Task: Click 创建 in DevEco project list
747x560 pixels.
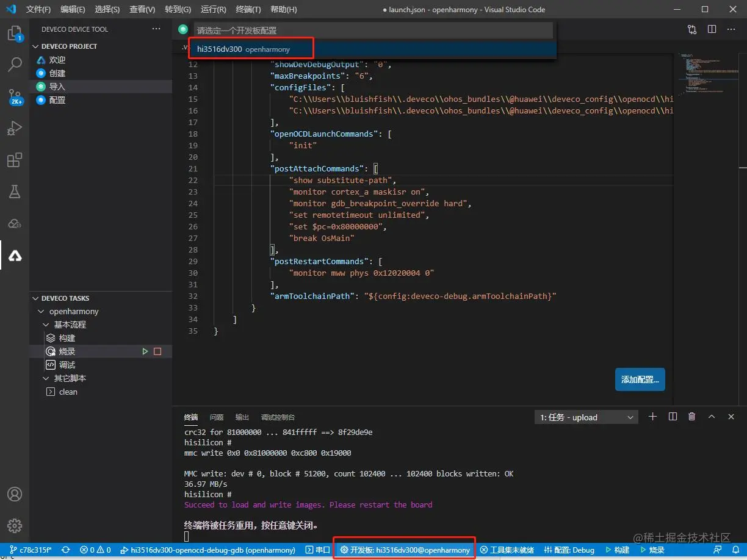Action: pos(57,73)
